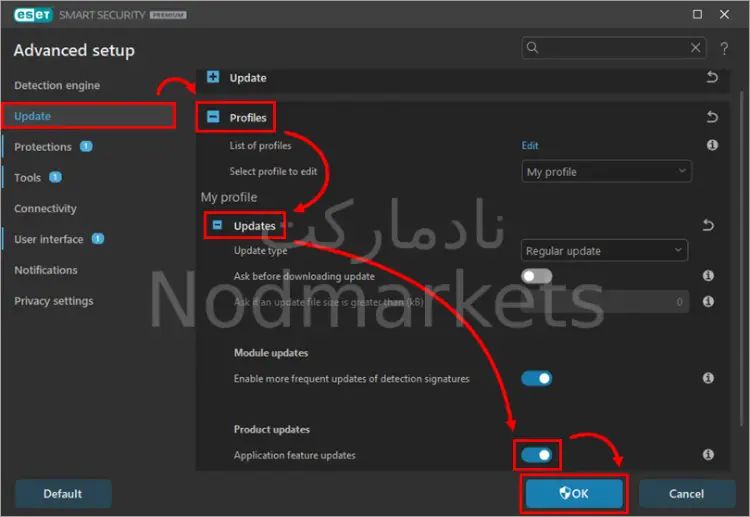The height and width of the screenshot is (517, 750).
Task: Toggle Application feature updates switch
Action: coord(536,455)
